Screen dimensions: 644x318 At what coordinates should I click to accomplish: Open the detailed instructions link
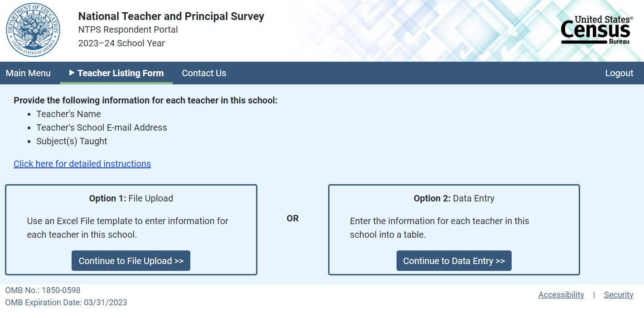(x=82, y=164)
